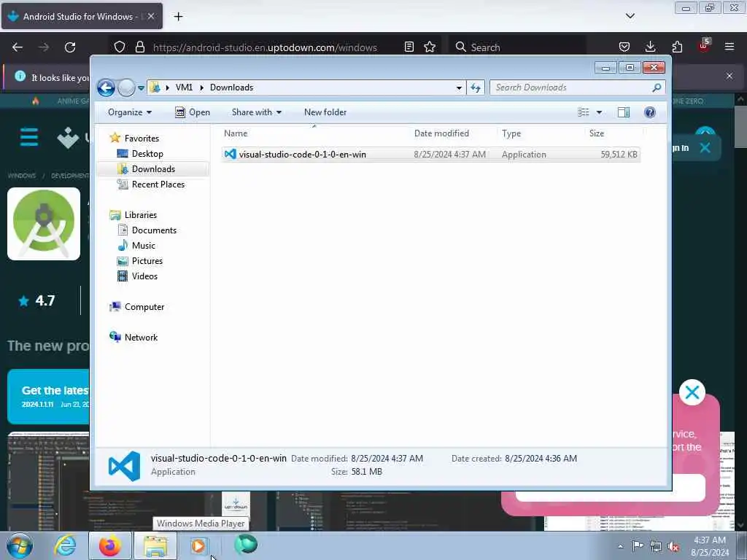Click the site padlock icon in Firefox
Image resolution: width=747 pixels, height=560 pixels.
tap(139, 47)
